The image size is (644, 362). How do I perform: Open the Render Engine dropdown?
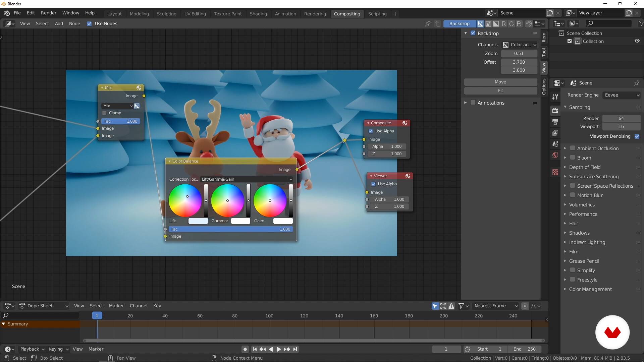tap(622, 95)
